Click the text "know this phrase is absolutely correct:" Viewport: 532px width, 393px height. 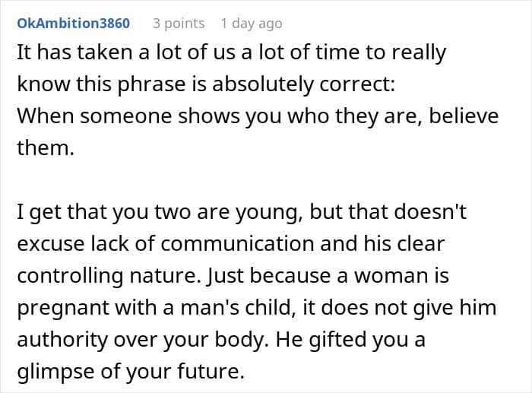pos(206,86)
